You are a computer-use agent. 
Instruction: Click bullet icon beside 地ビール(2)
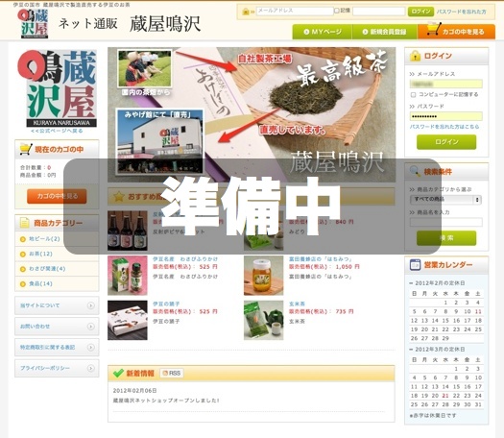point(23,239)
